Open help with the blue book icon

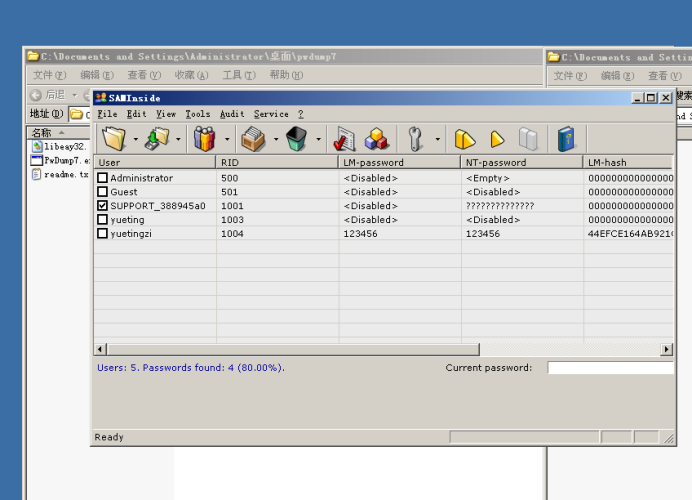[x=566, y=139]
